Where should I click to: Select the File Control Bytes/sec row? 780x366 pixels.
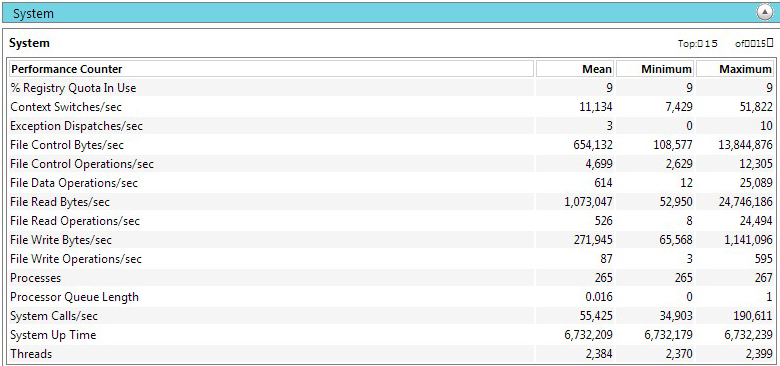click(x=390, y=145)
